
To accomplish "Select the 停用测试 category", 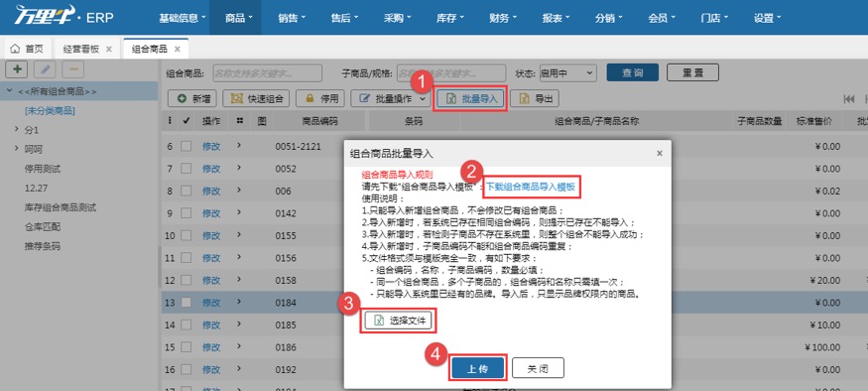I will (43, 169).
